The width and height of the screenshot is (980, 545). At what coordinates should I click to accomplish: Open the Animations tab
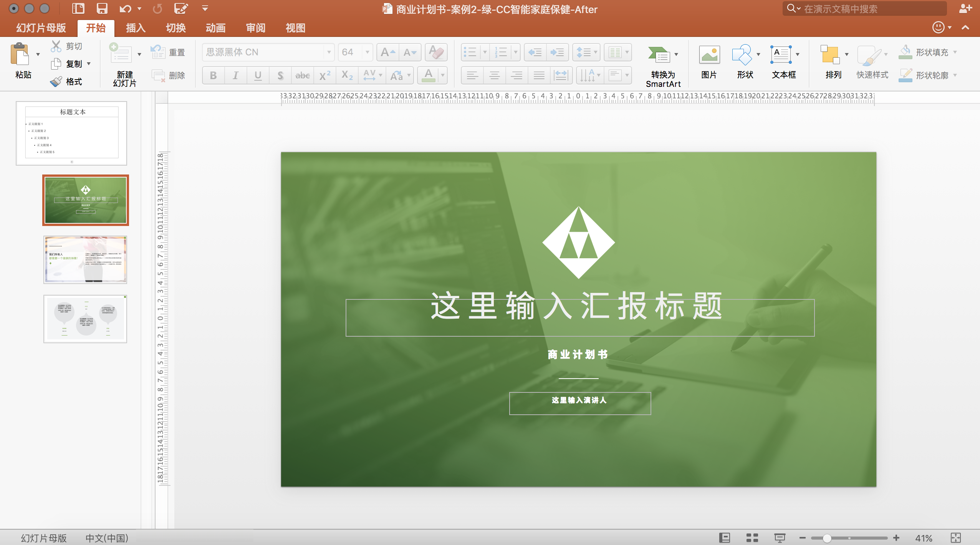(x=215, y=28)
